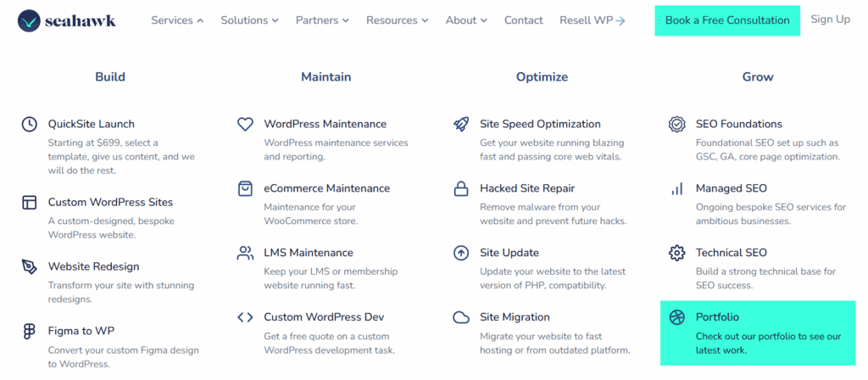Screen dimensions: 868x380
Task: Click the Hacked Site Repair lock icon
Action: 461,189
